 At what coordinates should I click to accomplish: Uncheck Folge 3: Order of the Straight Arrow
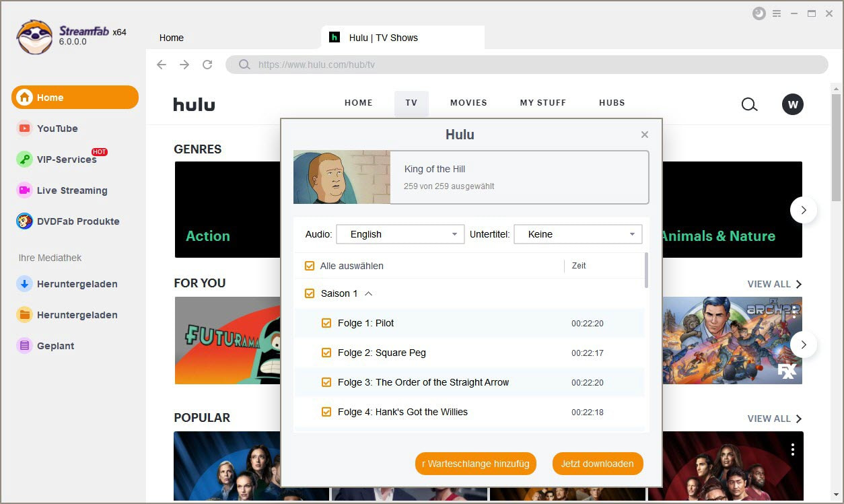click(326, 382)
